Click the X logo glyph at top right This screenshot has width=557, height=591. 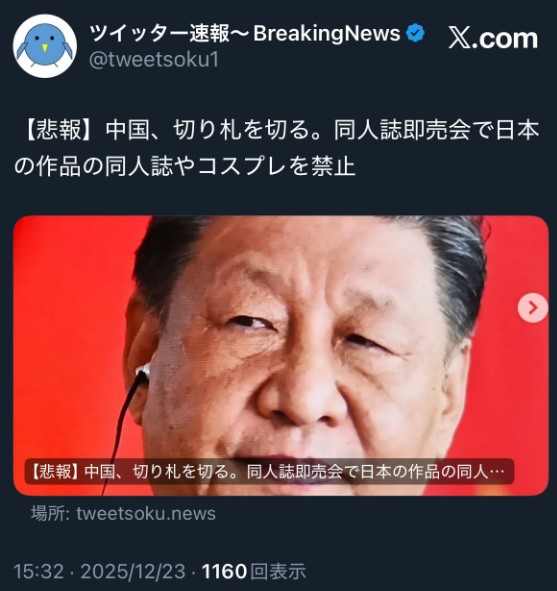[x=460, y=38]
